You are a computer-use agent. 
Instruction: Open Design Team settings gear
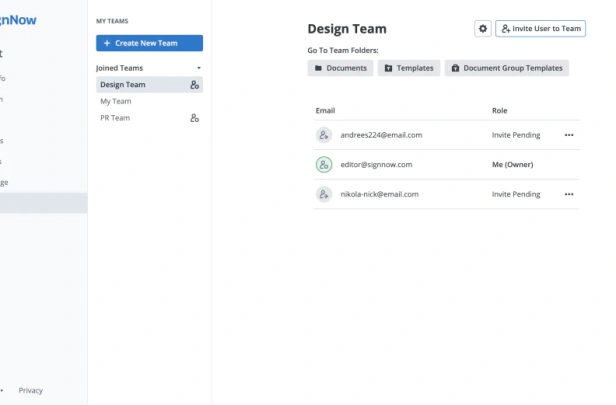(x=482, y=29)
